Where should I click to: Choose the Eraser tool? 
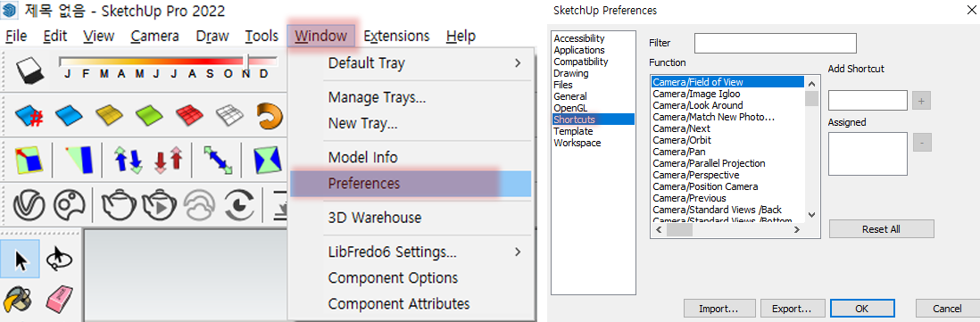pos(60,300)
